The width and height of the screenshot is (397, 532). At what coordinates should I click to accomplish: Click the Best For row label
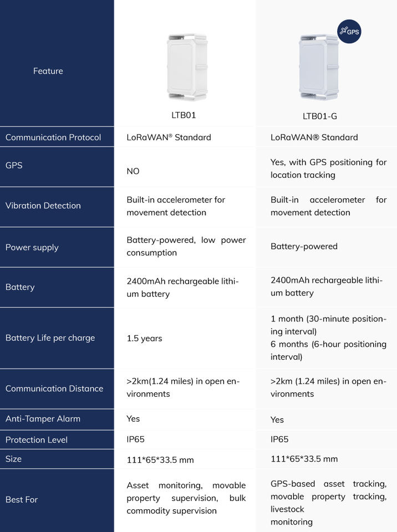[22, 500]
